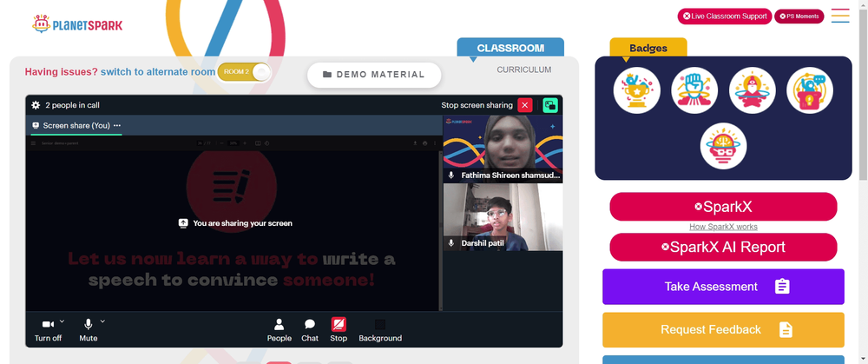This screenshot has width=868, height=364.
Task: Switch to the CURRICULUM tab
Action: coord(523,69)
